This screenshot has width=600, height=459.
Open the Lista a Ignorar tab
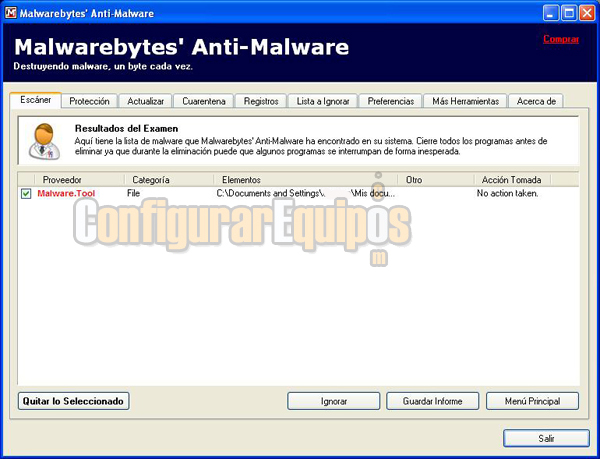pos(323,101)
